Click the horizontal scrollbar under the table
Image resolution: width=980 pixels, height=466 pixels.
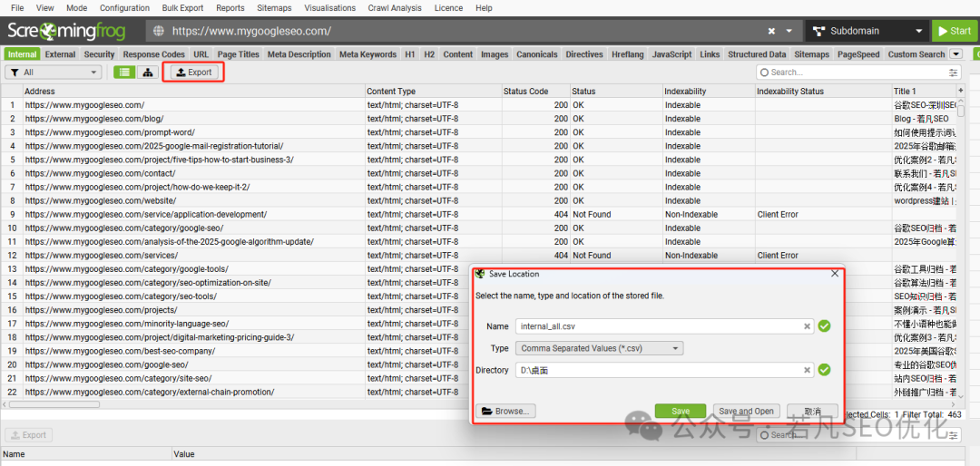[x=54, y=404]
